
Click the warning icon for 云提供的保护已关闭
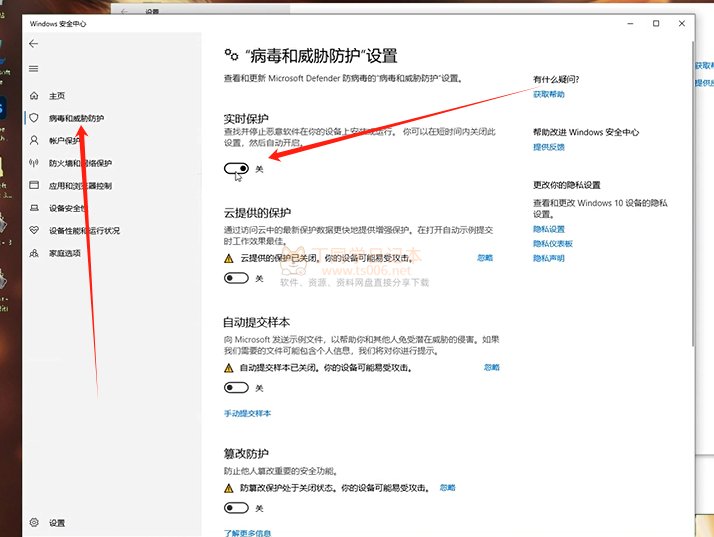click(x=229, y=259)
